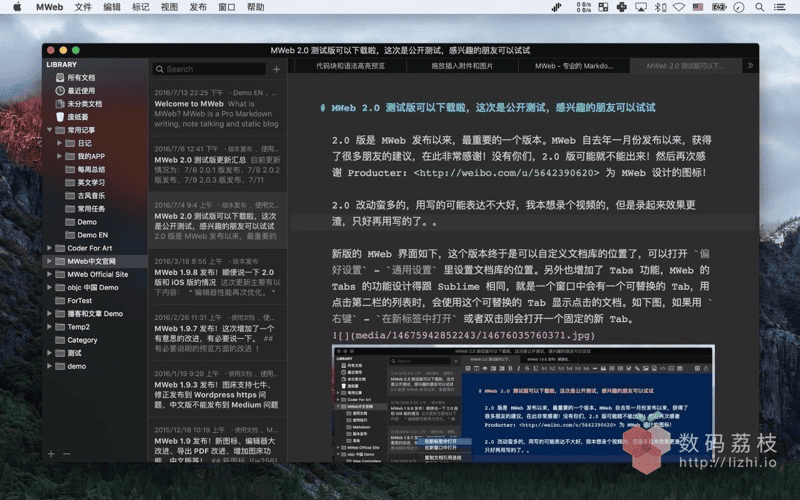This screenshot has height=500, width=800.
Task: Expand the 我的APP folder
Action: 59,156
